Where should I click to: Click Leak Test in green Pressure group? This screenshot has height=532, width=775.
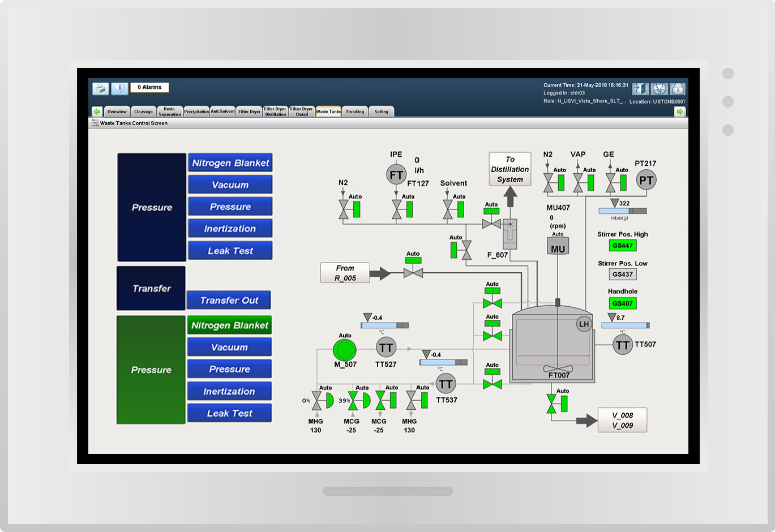click(x=229, y=413)
